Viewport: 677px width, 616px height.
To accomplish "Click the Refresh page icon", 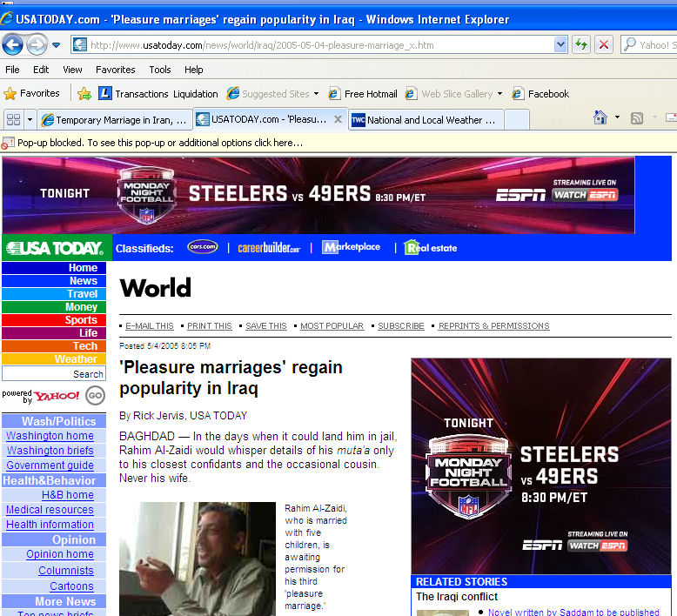I will coord(581,44).
